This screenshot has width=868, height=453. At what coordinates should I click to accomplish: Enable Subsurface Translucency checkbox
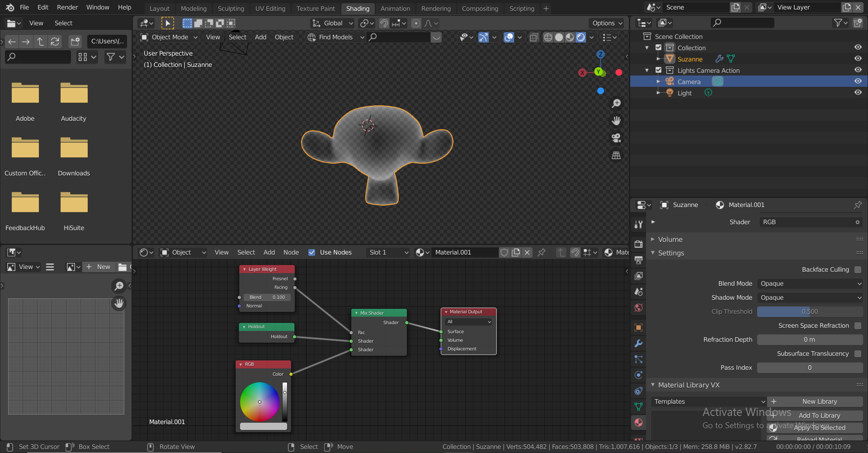click(x=858, y=354)
